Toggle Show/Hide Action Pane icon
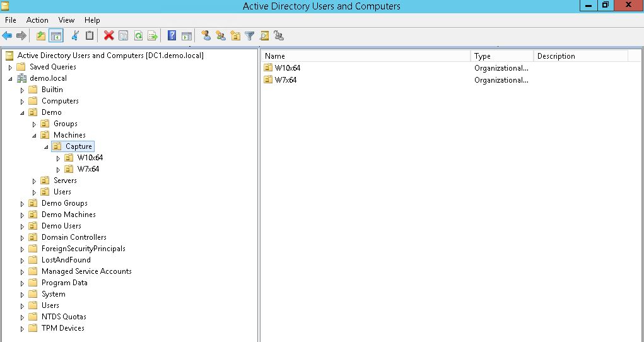 tap(187, 36)
